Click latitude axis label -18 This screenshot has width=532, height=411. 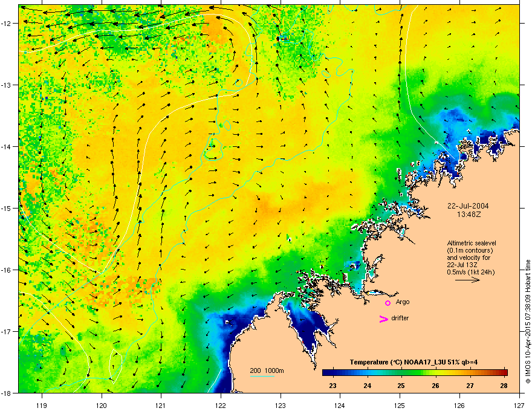[x=7, y=393]
